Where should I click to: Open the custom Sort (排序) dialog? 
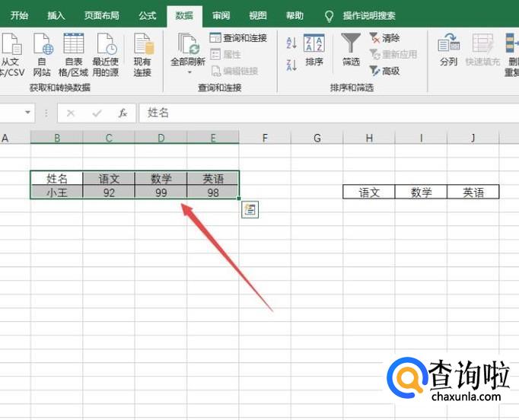coord(314,50)
